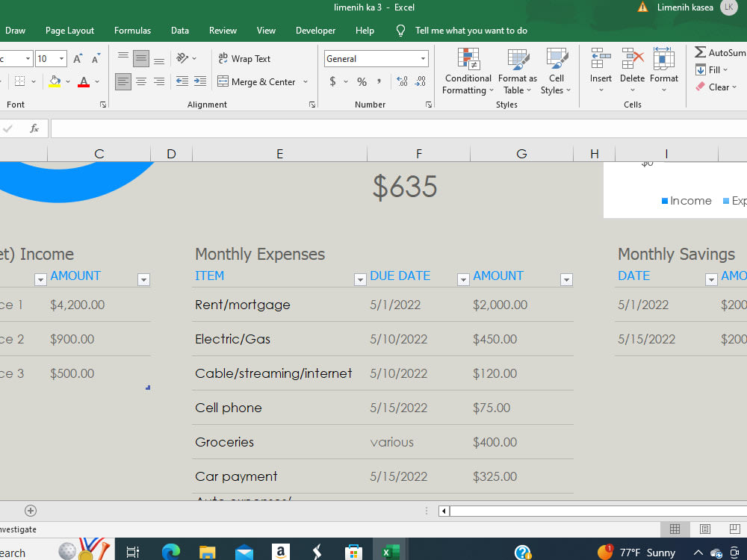Screen dimensions: 747x560
Task: Increase the cell indent
Action: [x=200, y=81]
